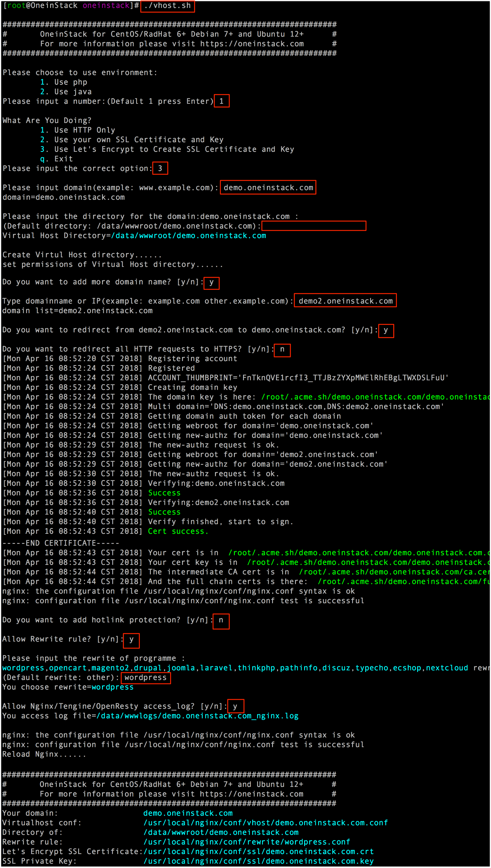This screenshot has width=491, height=868.
Task: Click the typed domain demo.oneinstack.com input
Action: tap(268, 188)
